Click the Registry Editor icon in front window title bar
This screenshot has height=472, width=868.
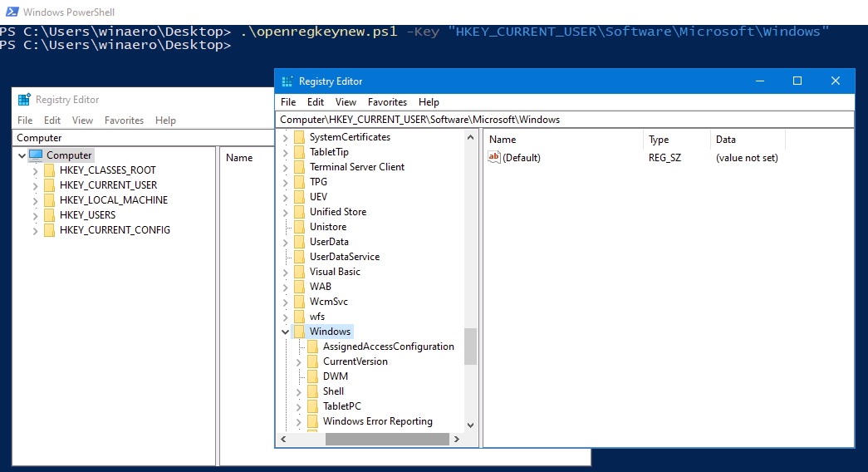pyautogui.click(x=287, y=81)
